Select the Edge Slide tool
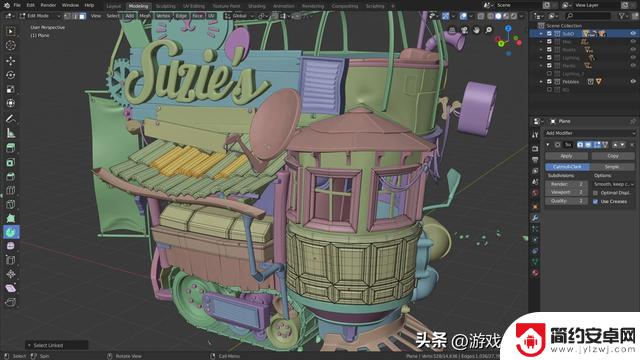The height and width of the screenshot is (360, 640). coord(11,260)
